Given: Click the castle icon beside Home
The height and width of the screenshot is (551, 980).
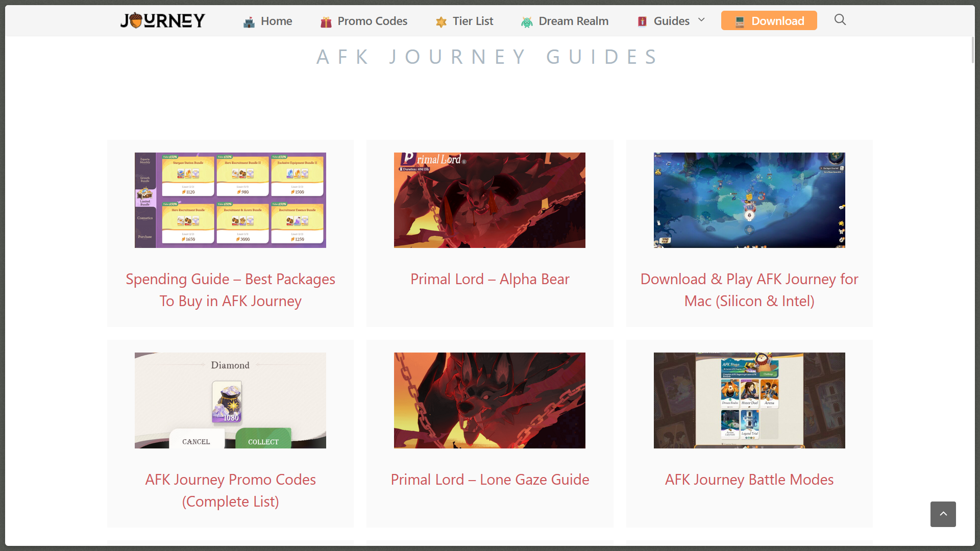Looking at the screenshot, I should click(249, 22).
